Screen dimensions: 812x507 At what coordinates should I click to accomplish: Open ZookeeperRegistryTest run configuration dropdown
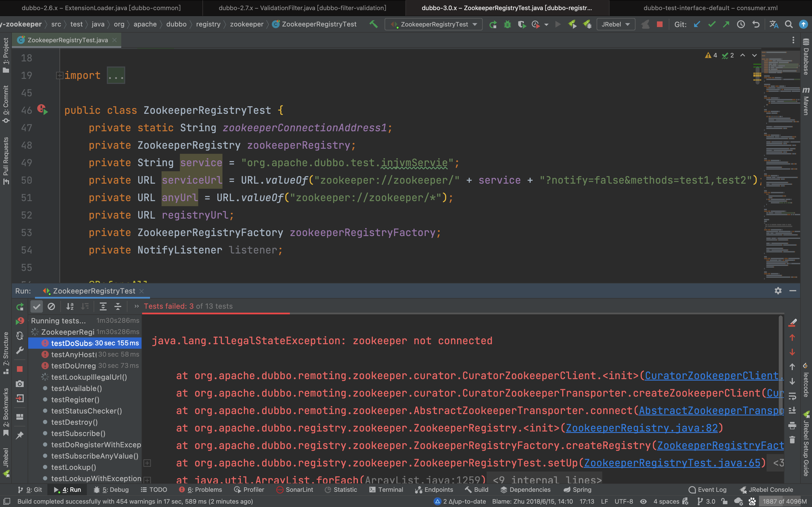[x=434, y=24]
